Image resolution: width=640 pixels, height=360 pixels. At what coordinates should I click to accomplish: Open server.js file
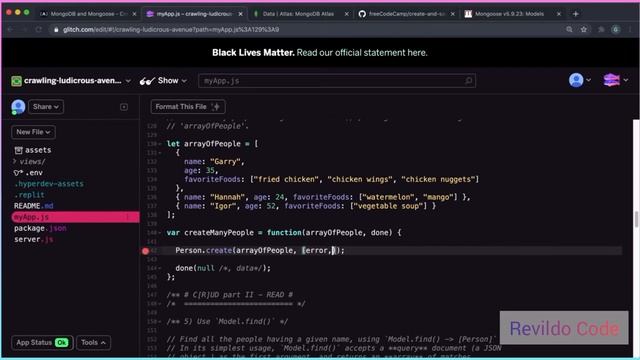33,239
